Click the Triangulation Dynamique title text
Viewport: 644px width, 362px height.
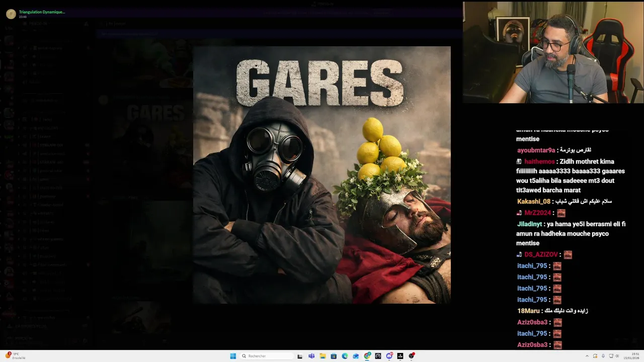click(42, 12)
